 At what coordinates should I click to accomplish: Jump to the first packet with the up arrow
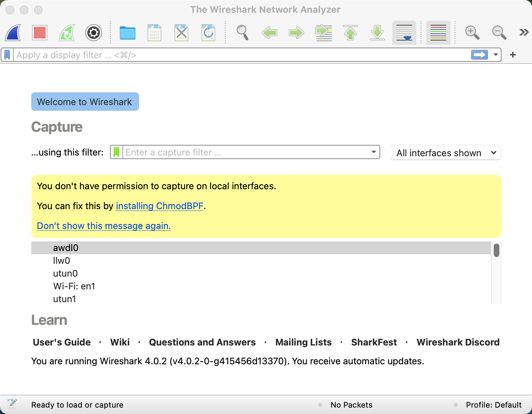click(350, 33)
